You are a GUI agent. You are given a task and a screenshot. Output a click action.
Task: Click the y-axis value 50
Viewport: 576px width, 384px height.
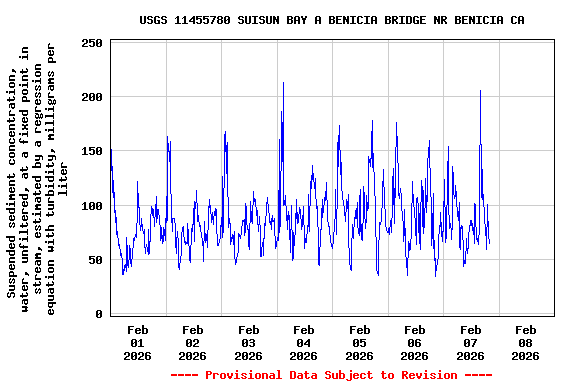point(95,260)
